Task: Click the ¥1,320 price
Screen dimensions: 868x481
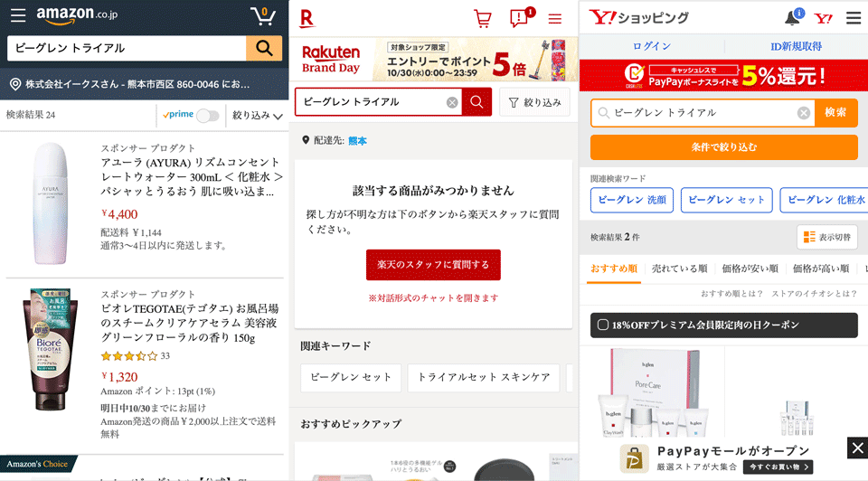Action: [x=119, y=377]
